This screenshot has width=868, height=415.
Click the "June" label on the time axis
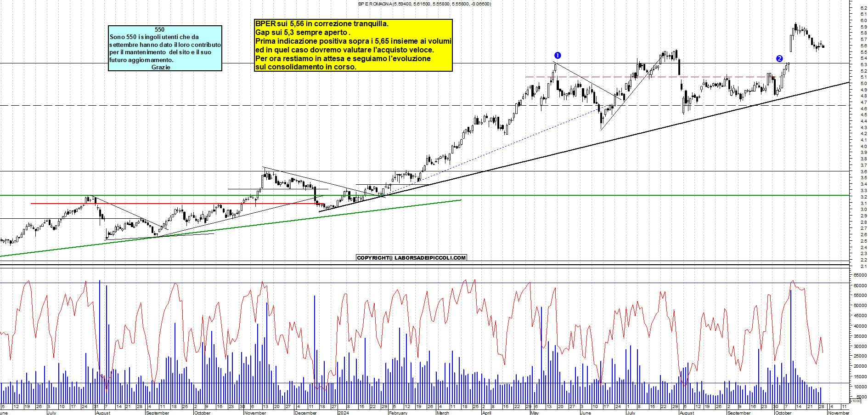click(586, 413)
